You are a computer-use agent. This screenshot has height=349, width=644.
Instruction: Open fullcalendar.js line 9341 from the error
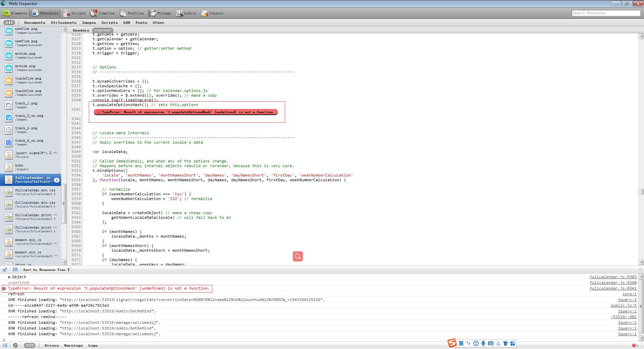point(613,288)
